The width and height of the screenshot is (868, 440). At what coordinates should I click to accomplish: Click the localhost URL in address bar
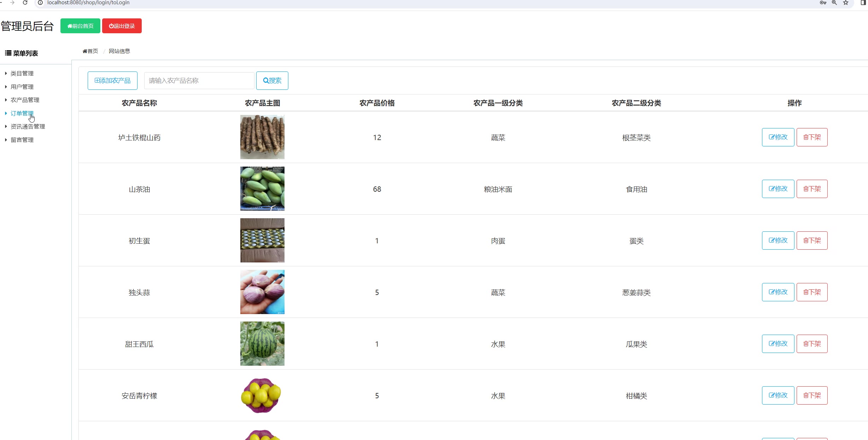[x=88, y=2]
